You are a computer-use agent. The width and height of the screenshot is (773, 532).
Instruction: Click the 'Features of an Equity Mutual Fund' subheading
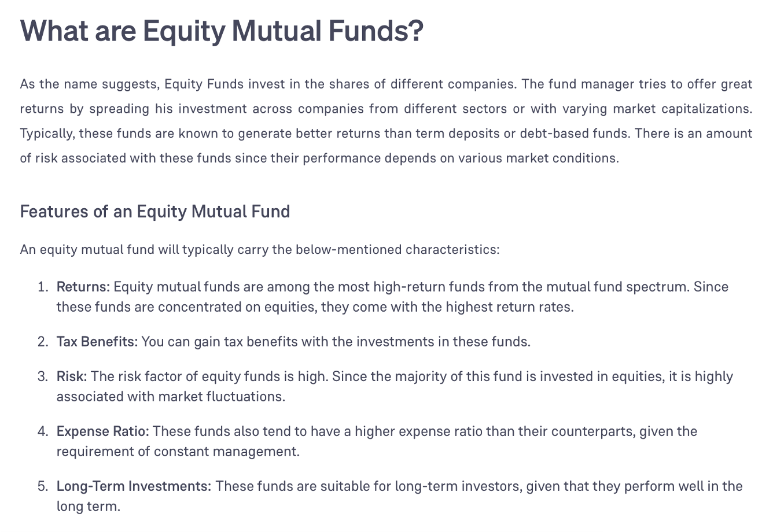tap(155, 212)
